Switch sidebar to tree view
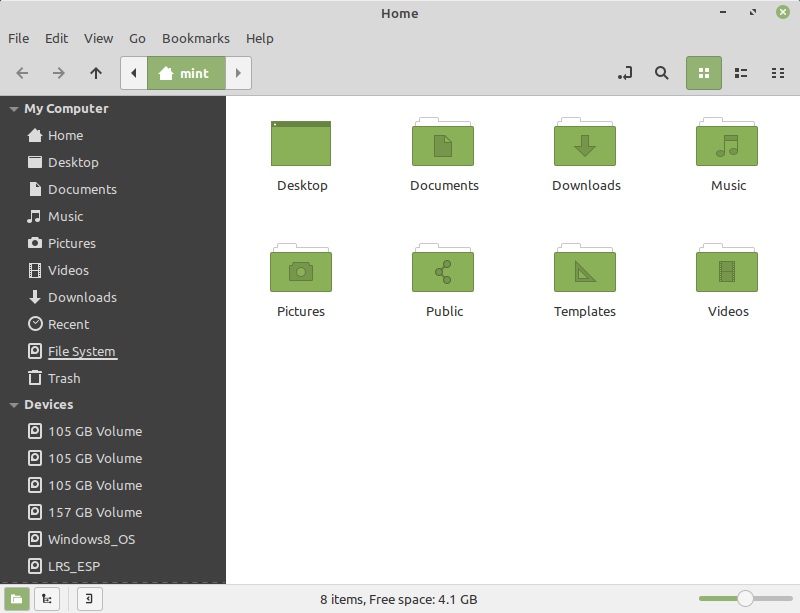 pyautogui.click(x=47, y=598)
